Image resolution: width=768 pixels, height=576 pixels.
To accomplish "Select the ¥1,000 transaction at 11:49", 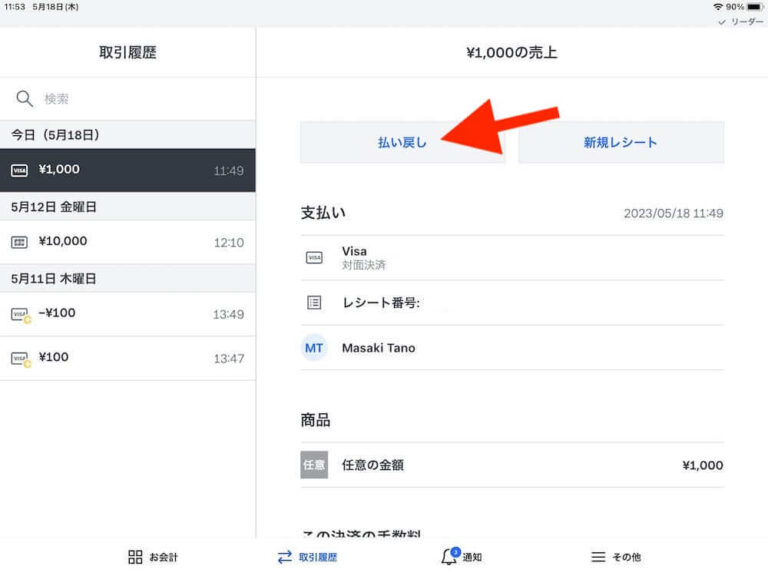I will click(x=127, y=170).
